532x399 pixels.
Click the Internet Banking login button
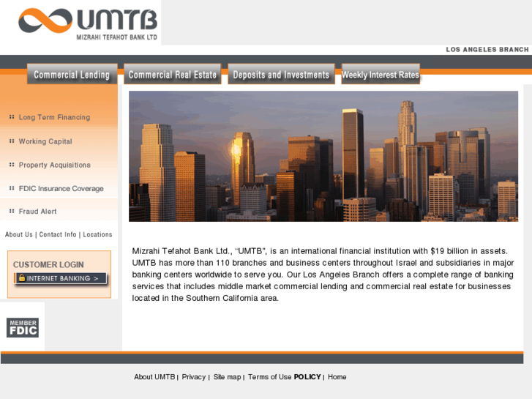(x=61, y=278)
